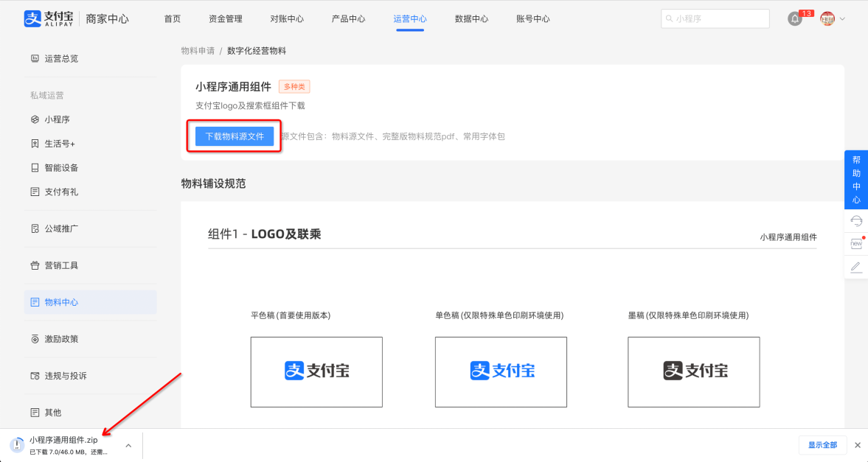Viewport: 868px width, 462px height.
Task: Click the 运营总览 sidebar icon
Action: click(35, 59)
